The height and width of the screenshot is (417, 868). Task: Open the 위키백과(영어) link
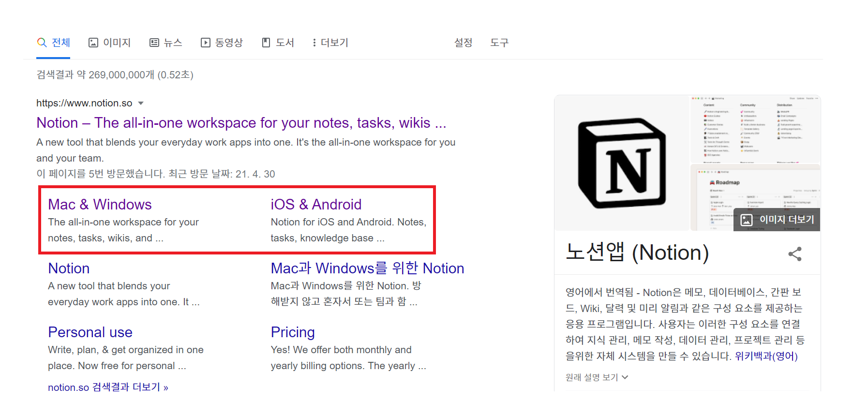click(x=766, y=356)
